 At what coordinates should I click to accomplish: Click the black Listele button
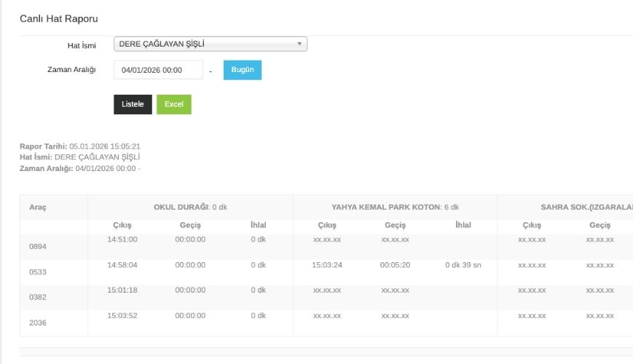tap(133, 104)
